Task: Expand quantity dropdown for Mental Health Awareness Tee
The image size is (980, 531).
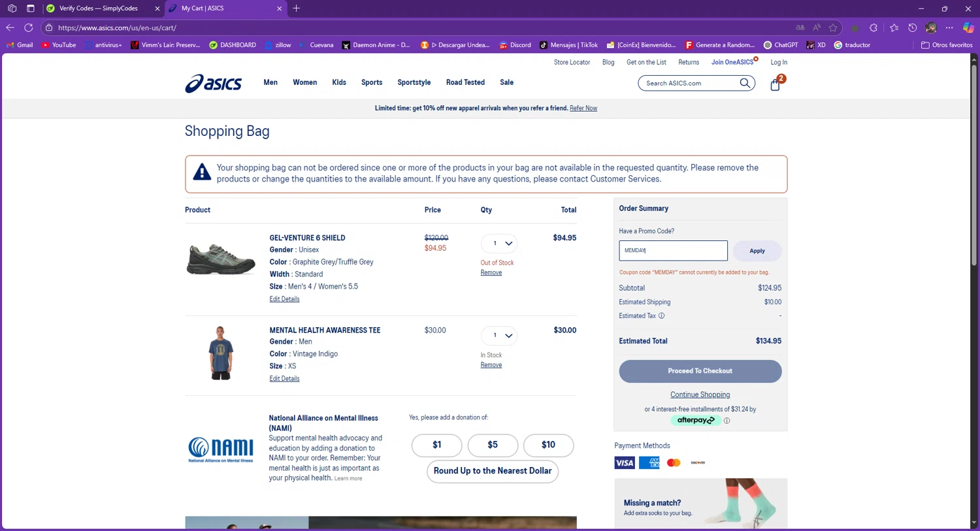Action: (499, 336)
